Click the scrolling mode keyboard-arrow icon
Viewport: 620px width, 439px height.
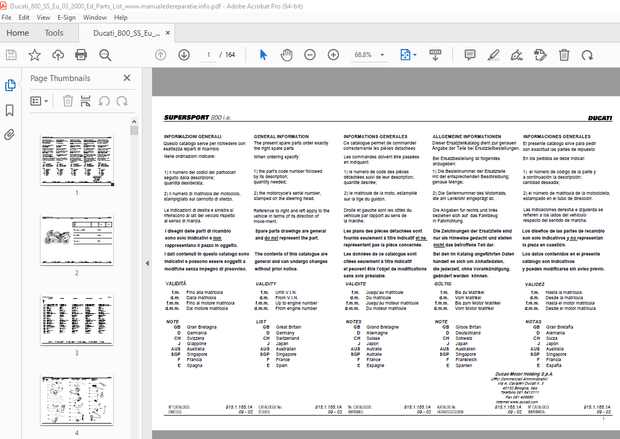435,55
